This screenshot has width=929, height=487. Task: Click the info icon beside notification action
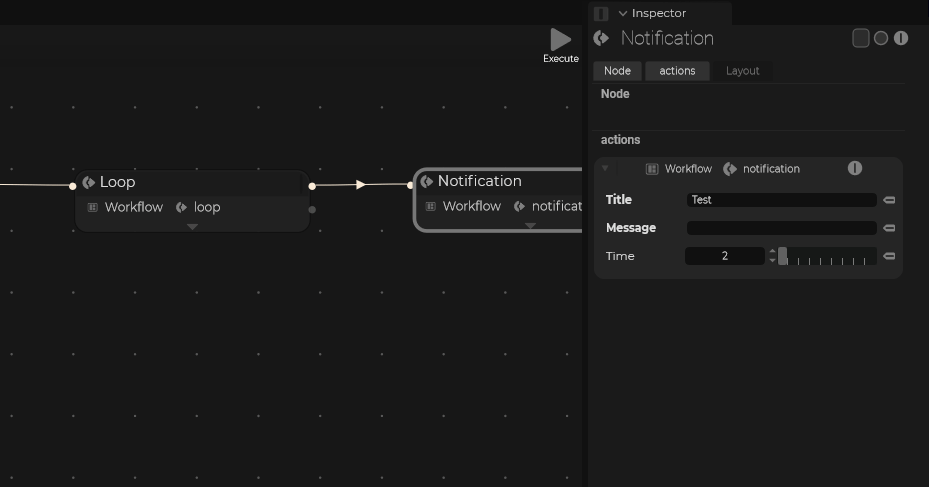coord(855,168)
